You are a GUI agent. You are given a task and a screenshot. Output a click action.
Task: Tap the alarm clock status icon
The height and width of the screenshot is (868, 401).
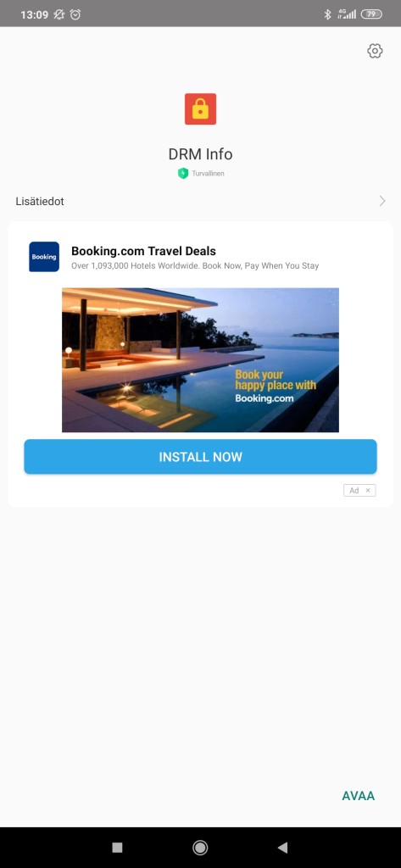click(x=75, y=15)
